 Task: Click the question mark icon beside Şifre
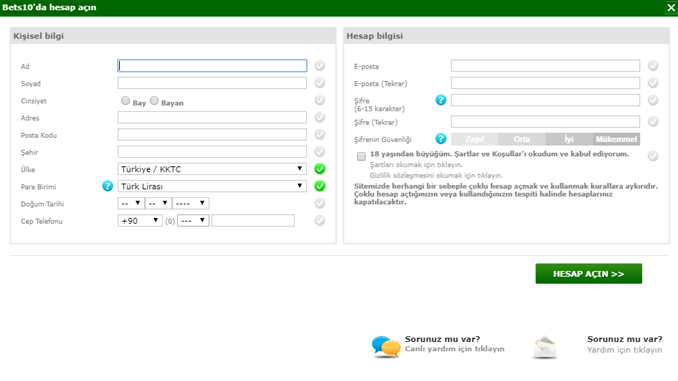[441, 100]
